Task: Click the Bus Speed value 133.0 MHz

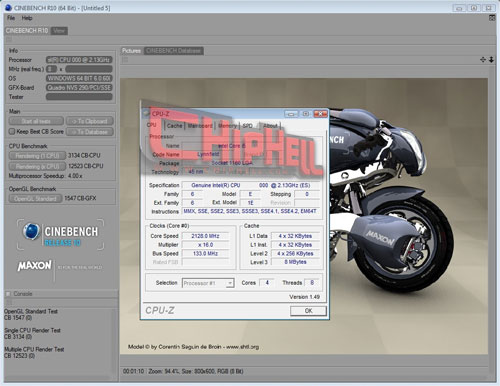Action: [205, 253]
